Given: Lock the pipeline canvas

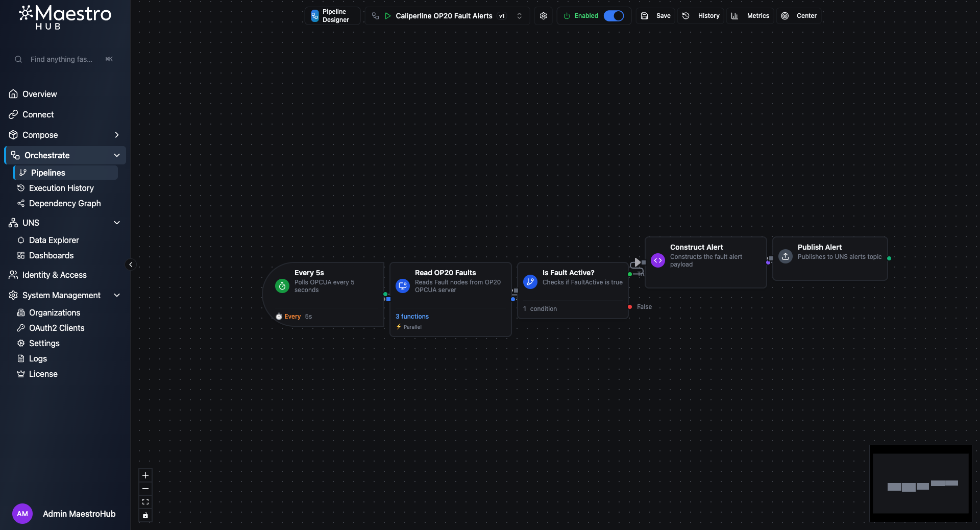Looking at the screenshot, I should 145,515.
